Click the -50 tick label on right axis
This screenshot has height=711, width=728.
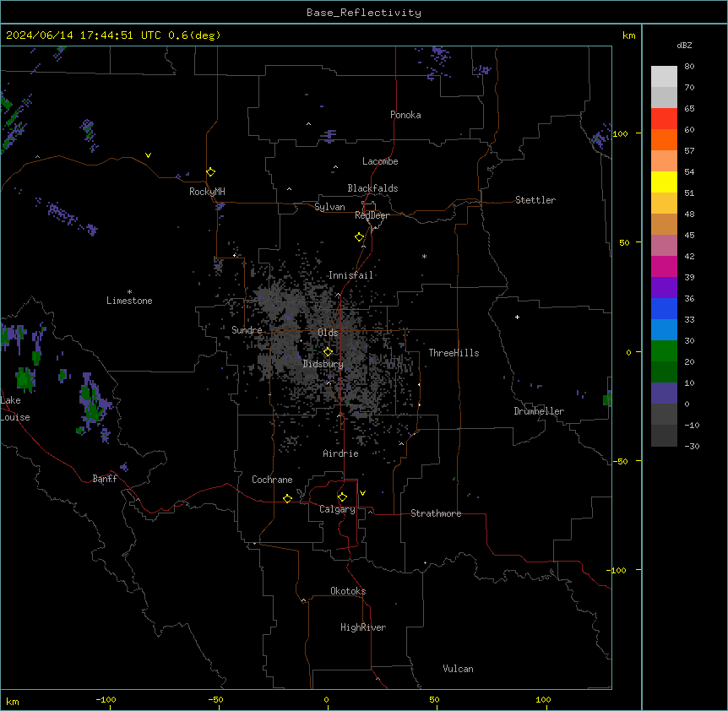coord(620,461)
